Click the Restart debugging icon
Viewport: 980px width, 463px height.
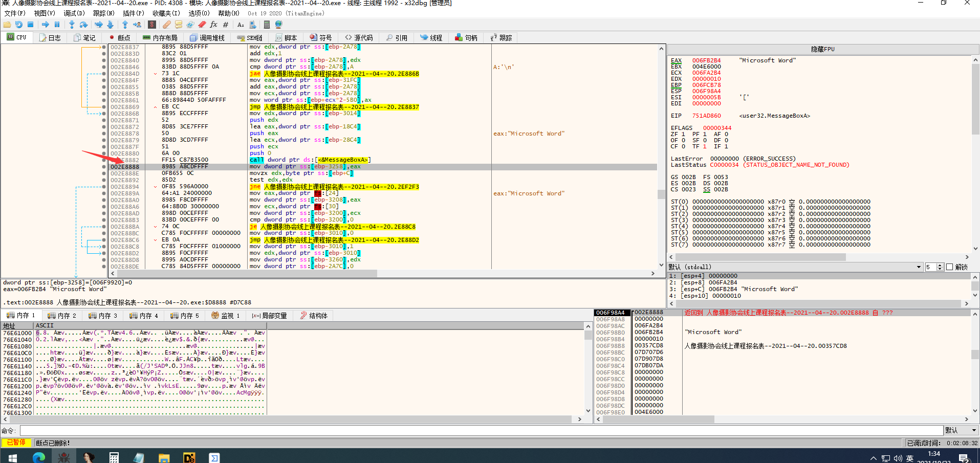(x=18, y=25)
